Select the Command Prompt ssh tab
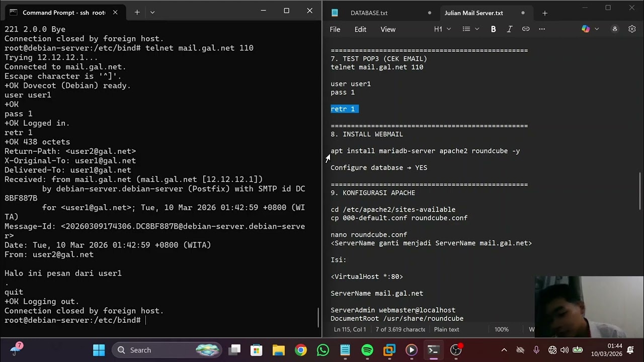 (63, 12)
